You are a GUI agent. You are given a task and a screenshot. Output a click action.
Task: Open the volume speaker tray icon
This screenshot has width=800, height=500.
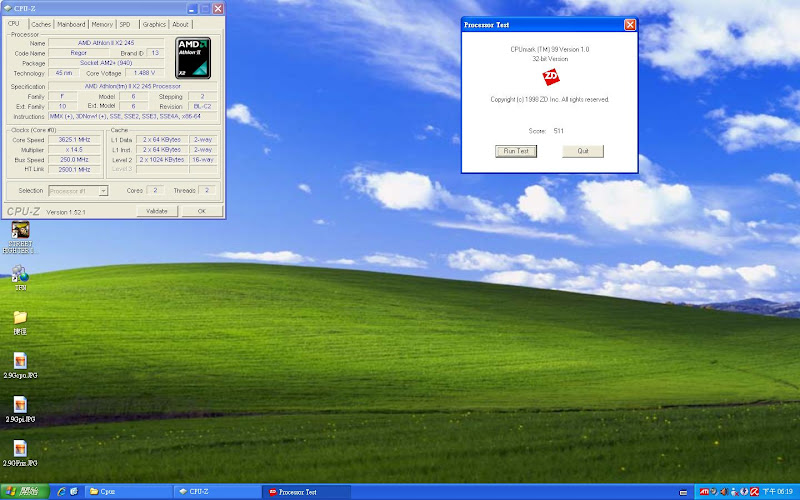pyautogui.click(x=724, y=492)
